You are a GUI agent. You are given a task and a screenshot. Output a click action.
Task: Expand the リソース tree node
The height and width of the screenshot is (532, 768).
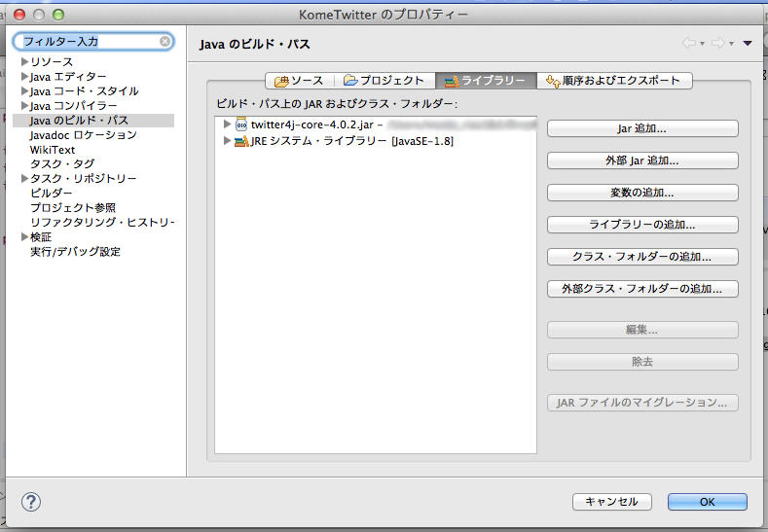(24, 61)
